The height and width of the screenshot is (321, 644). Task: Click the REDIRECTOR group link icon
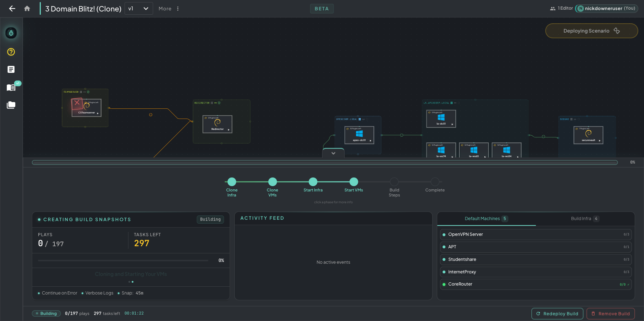point(215,103)
